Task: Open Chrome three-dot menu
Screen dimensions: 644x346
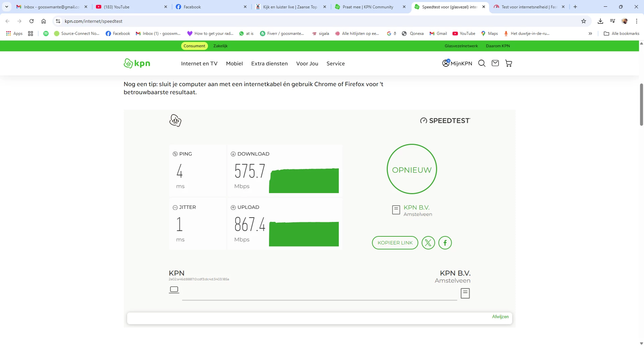Action: pos(637,21)
